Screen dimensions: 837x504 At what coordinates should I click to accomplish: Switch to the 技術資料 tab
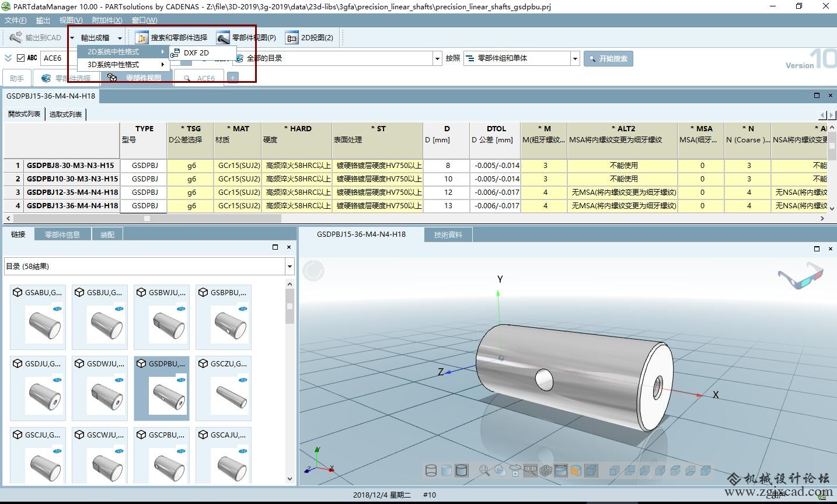448,235
